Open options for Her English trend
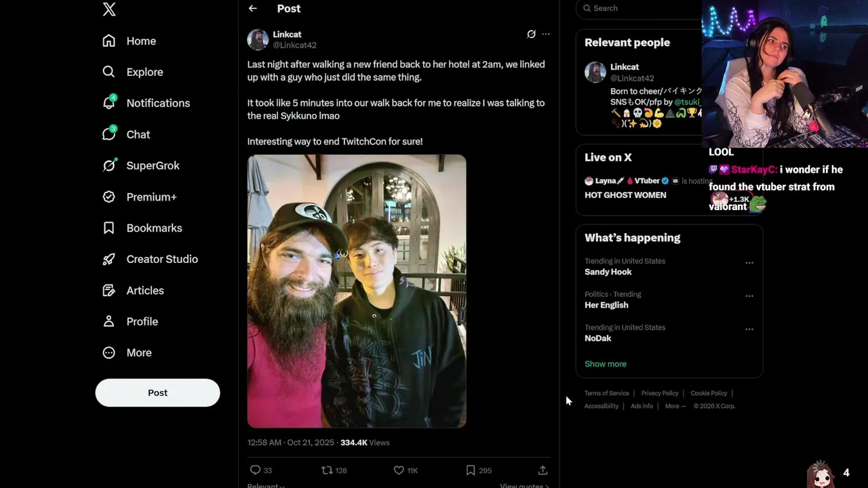Image resolution: width=868 pixels, height=488 pixels. click(749, 296)
